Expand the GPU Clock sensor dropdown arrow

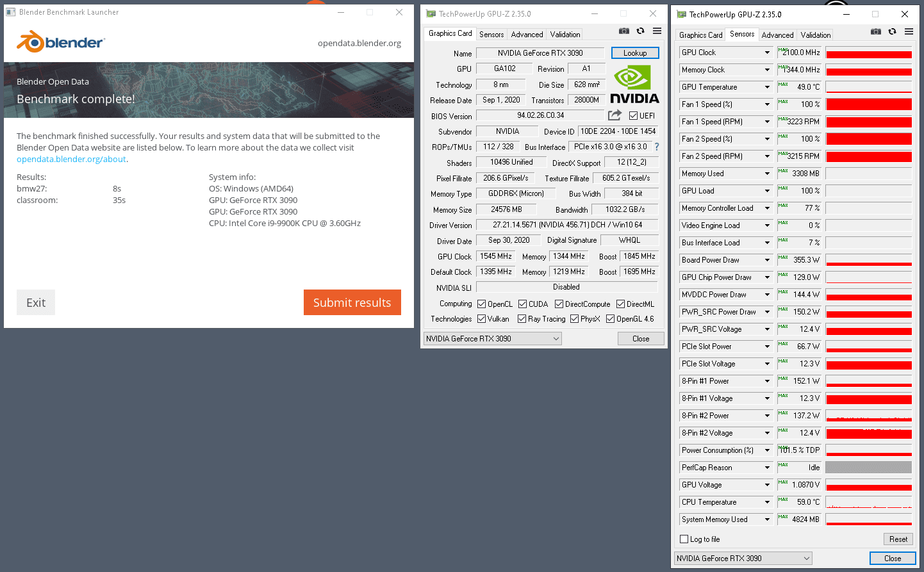pyautogui.click(x=767, y=53)
